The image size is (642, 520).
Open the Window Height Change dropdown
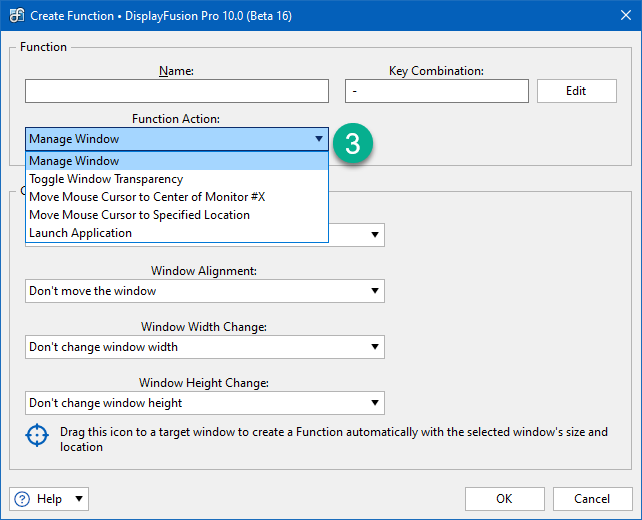(205, 403)
